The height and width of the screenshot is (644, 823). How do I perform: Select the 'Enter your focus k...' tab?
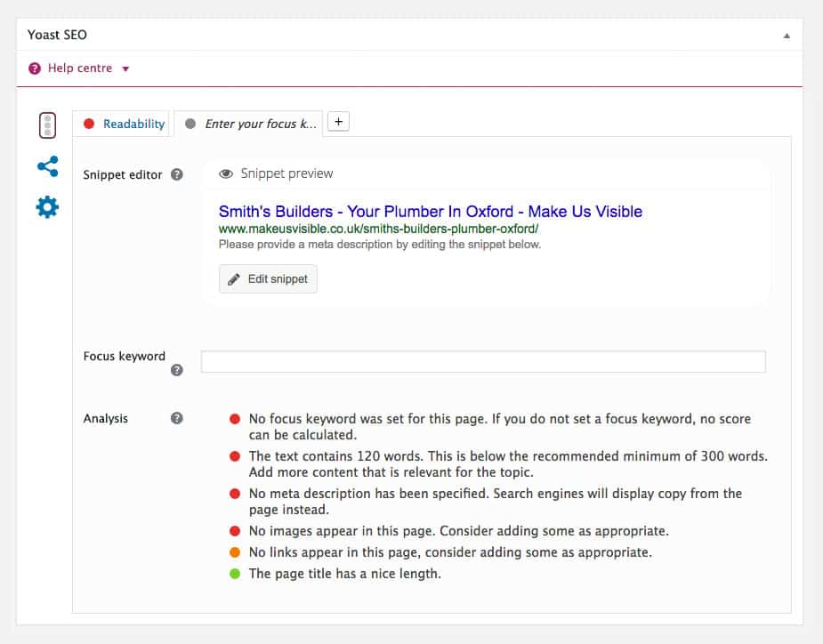point(248,124)
